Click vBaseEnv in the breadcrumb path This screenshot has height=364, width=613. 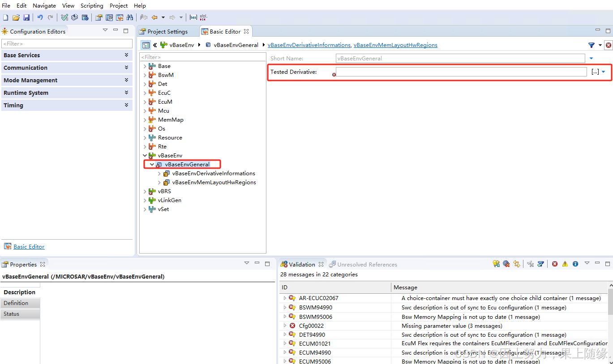coord(182,45)
